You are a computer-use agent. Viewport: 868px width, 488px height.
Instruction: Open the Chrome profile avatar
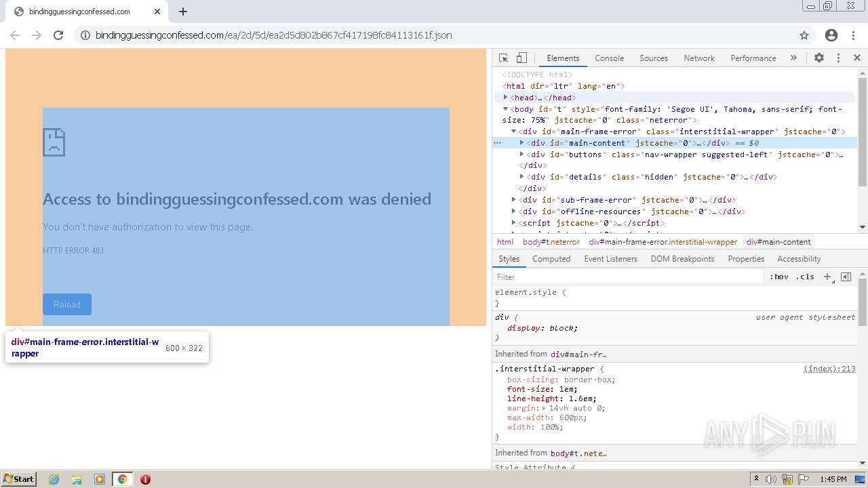[831, 35]
